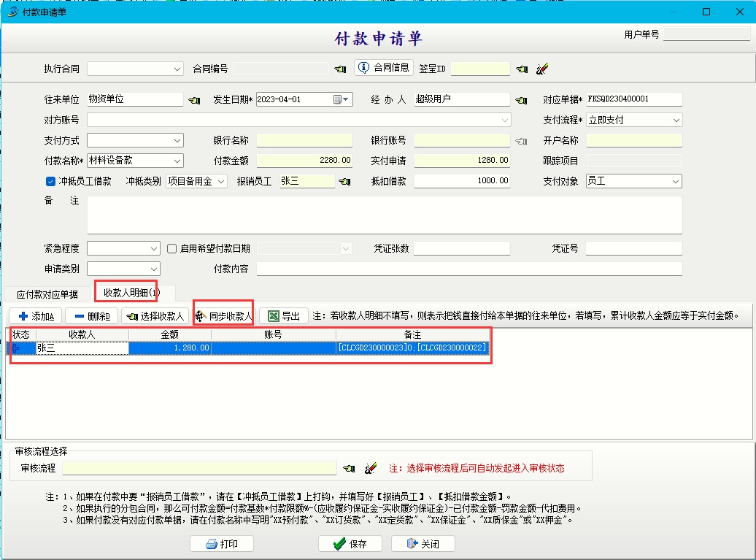Expand the 支付对象 员工 dropdown
The image size is (756, 560).
click(676, 181)
